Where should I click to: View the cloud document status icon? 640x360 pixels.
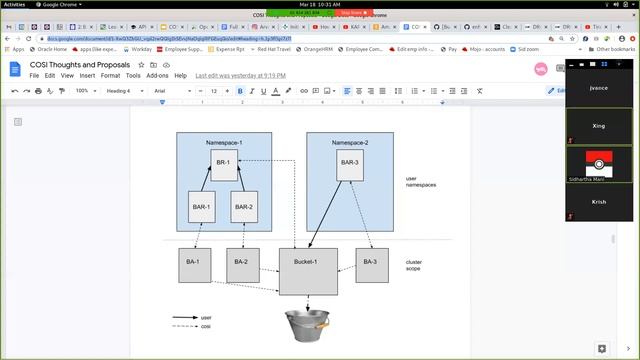coord(166,65)
